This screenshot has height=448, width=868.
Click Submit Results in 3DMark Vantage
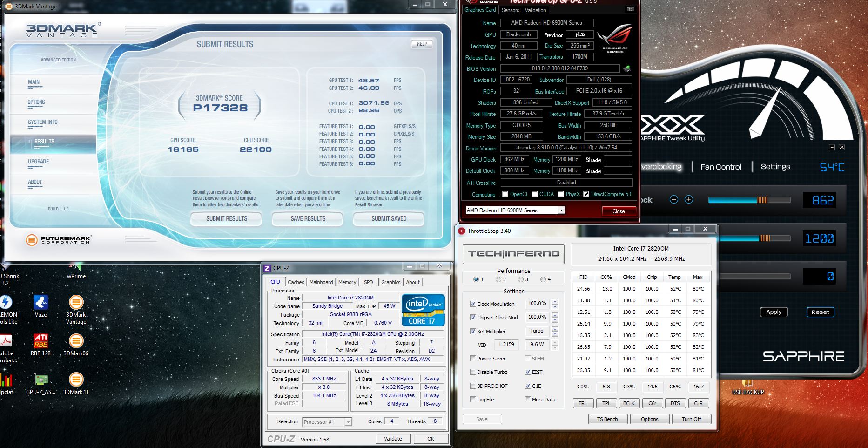coord(227,218)
